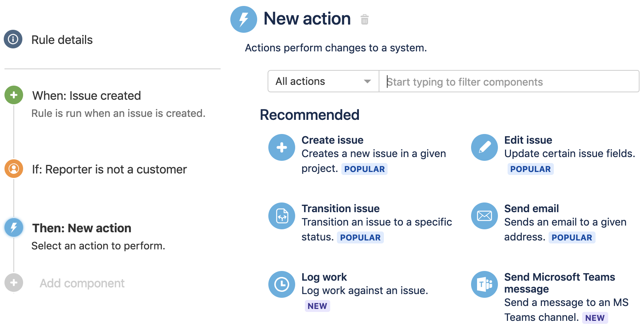Choose the Send email action title

pyautogui.click(x=531, y=208)
